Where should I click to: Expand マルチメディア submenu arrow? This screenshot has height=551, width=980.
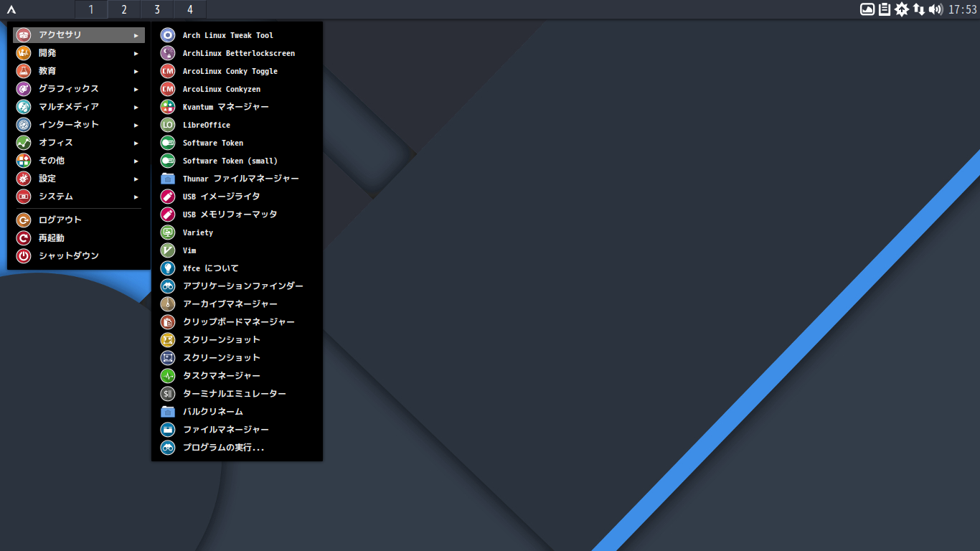(136, 107)
